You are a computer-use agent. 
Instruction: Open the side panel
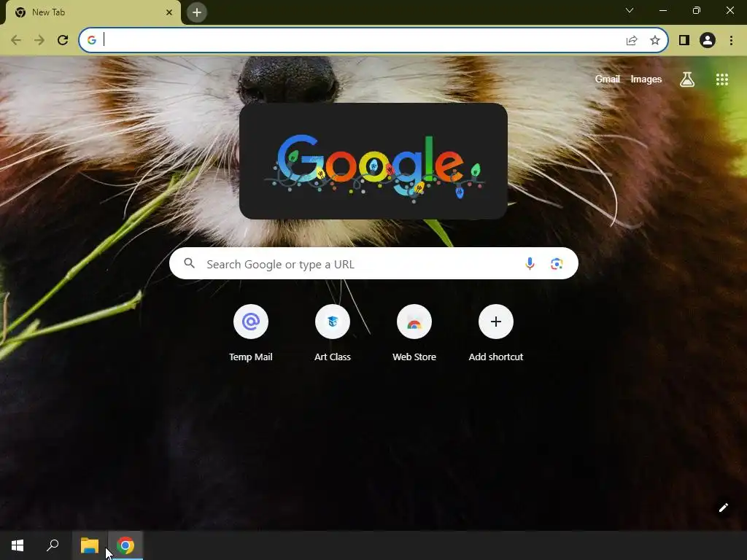684,40
